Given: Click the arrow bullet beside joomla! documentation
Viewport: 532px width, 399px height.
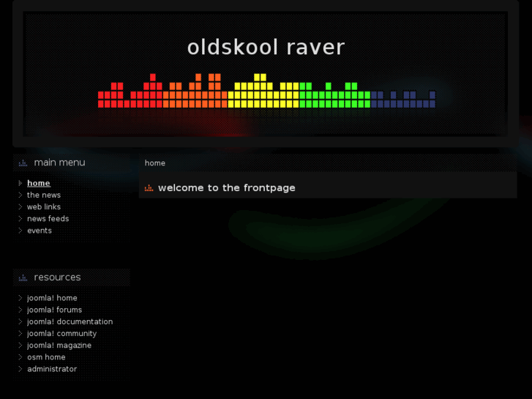Looking at the screenshot, I should coord(20,322).
